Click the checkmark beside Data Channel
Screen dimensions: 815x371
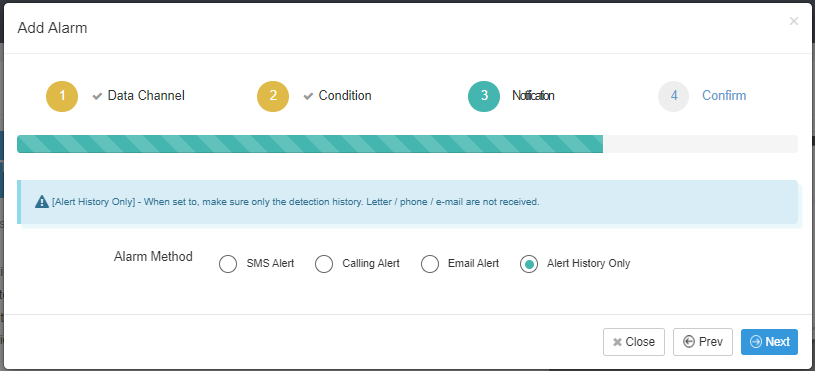[97, 96]
